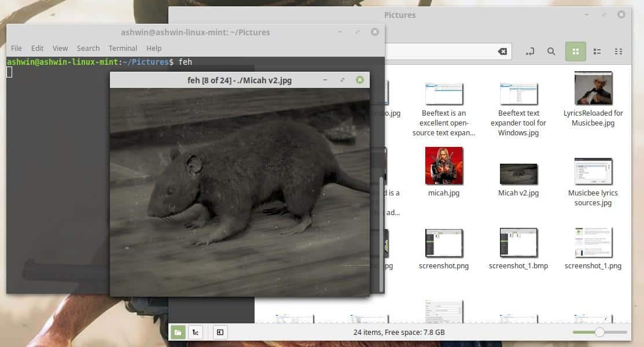Select the compact view icon

tap(618, 51)
